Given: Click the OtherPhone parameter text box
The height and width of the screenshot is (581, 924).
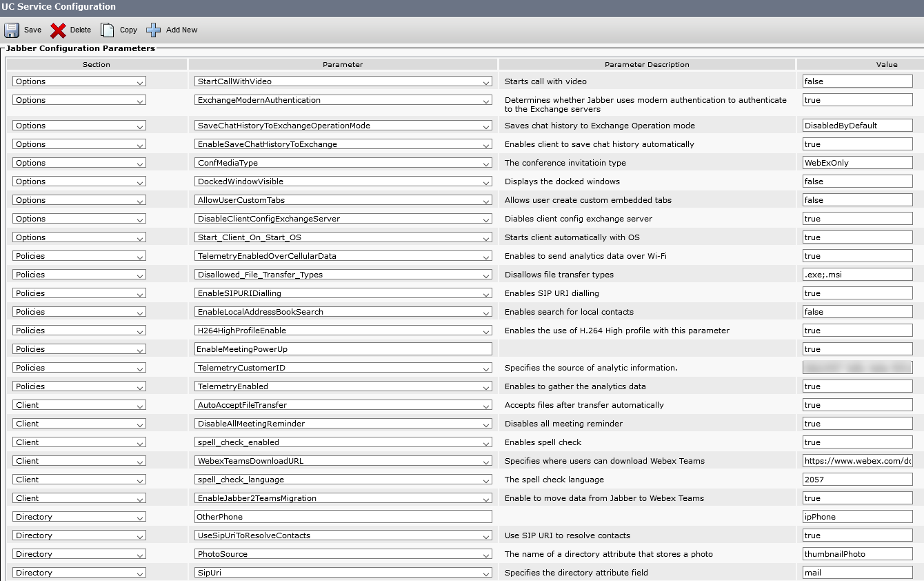Looking at the screenshot, I should point(343,516).
